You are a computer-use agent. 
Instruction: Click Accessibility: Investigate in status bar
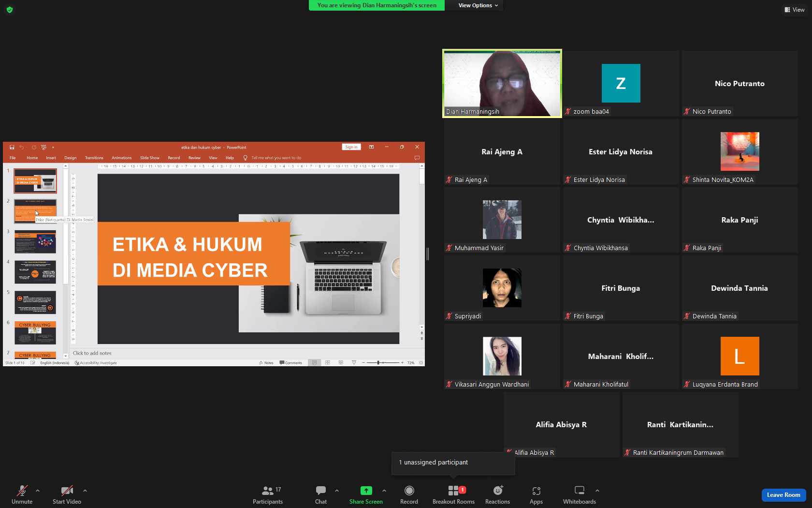click(96, 363)
